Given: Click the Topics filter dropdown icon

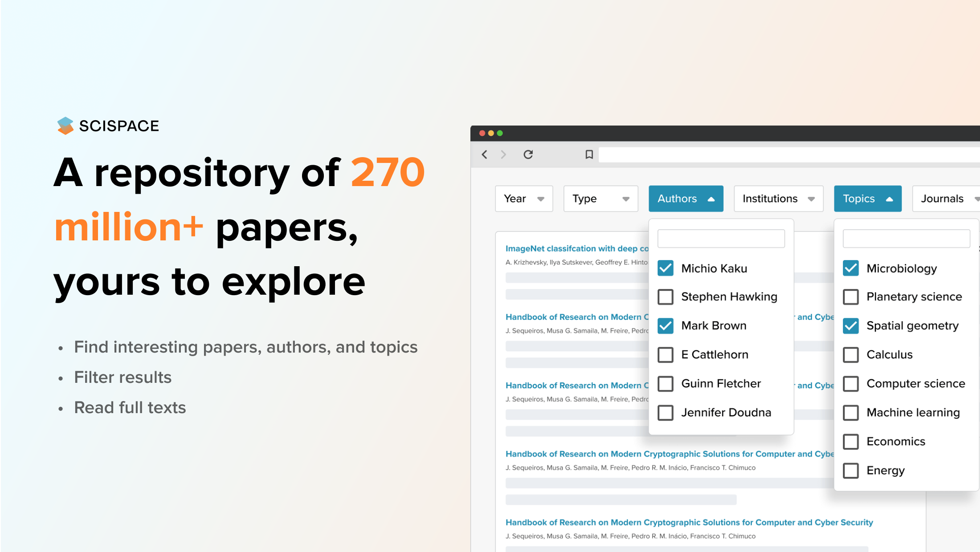Looking at the screenshot, I should coord(890,199).
